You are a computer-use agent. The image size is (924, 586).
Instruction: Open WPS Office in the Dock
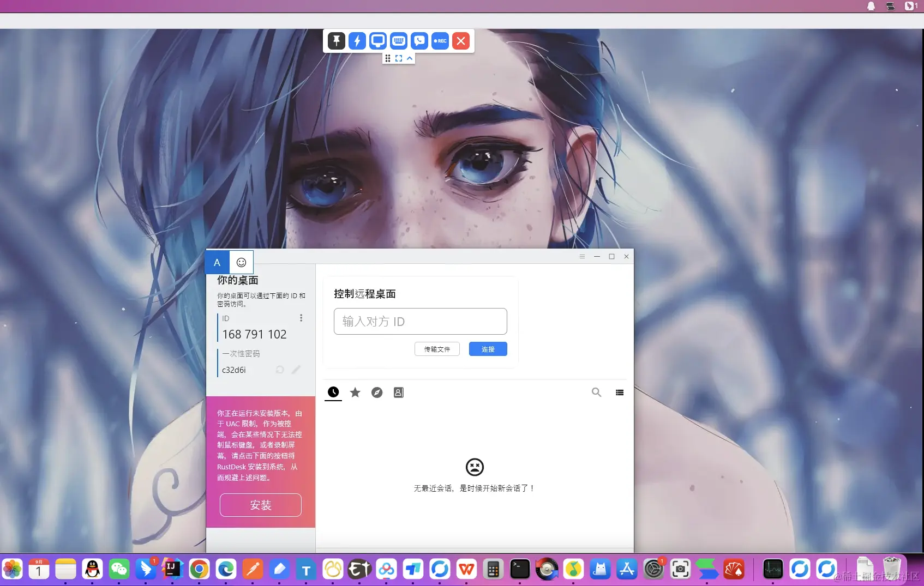(466, 570)
